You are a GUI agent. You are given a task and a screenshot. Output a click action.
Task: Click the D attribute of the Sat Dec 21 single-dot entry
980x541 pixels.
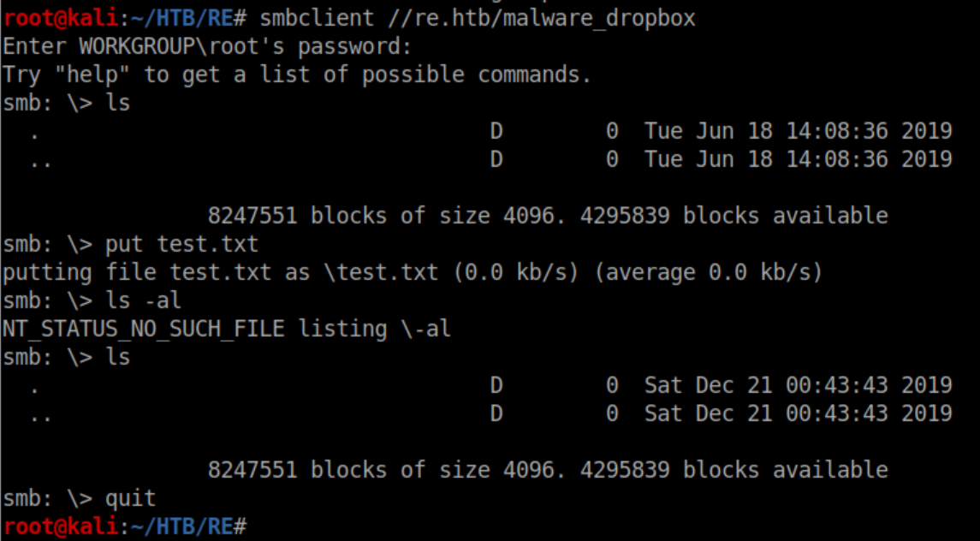click(496, 385)
